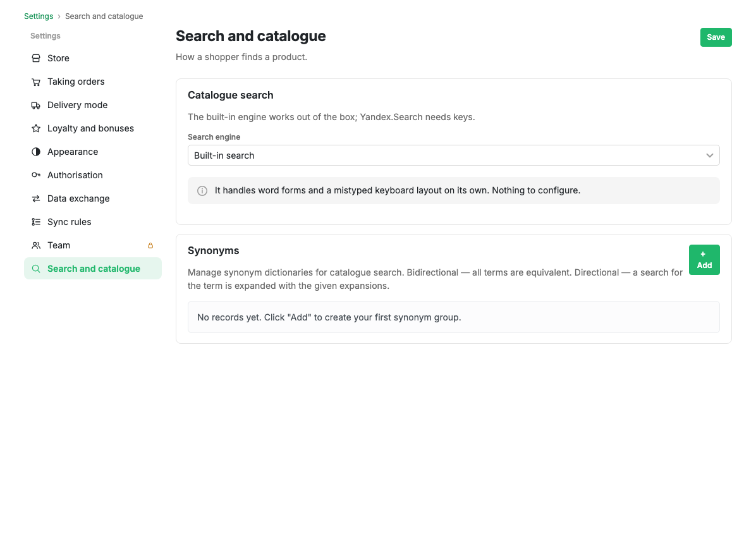Image resolution: width=756 pixels, height=536 pixels.
Task: Click 'How a shopper finds a product' subtitle
Action: point(241,57)
